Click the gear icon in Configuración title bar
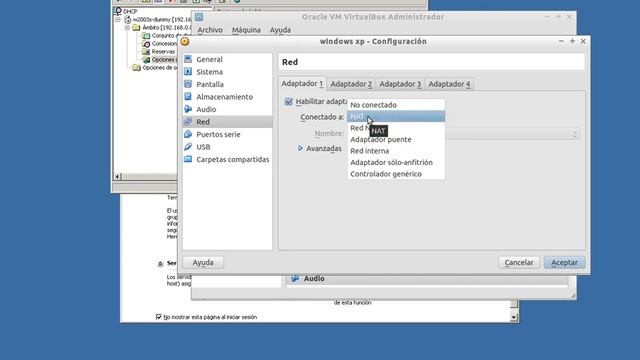This screenshot has height=360, width=640. [185, 42]
